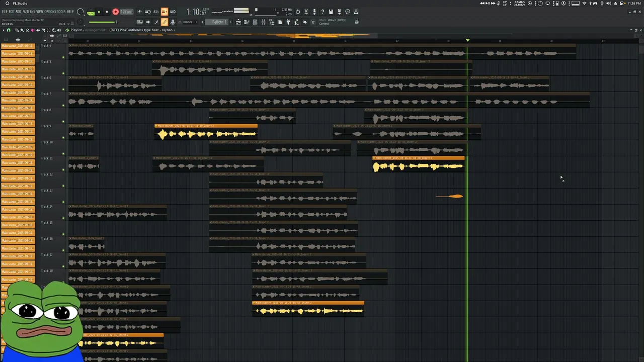The height and width of the screenshot is (362, 644).
Task: Open the chat bubble icon
Action: [347, 12]
